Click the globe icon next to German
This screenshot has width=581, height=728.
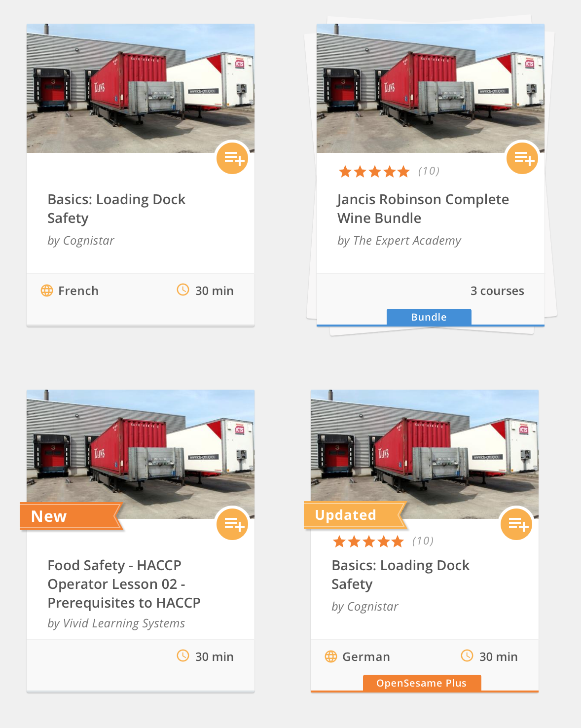pos(331,656)
